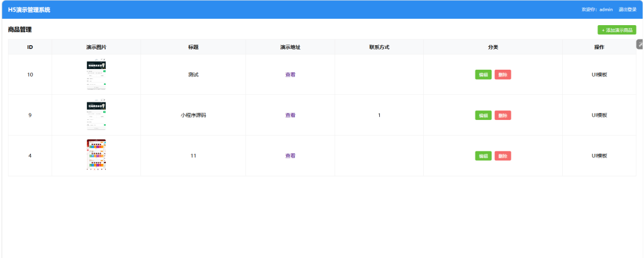Click UI模板 in the ID 4 row
This screenshot has height=258, width=644.
tap(599, 156)
